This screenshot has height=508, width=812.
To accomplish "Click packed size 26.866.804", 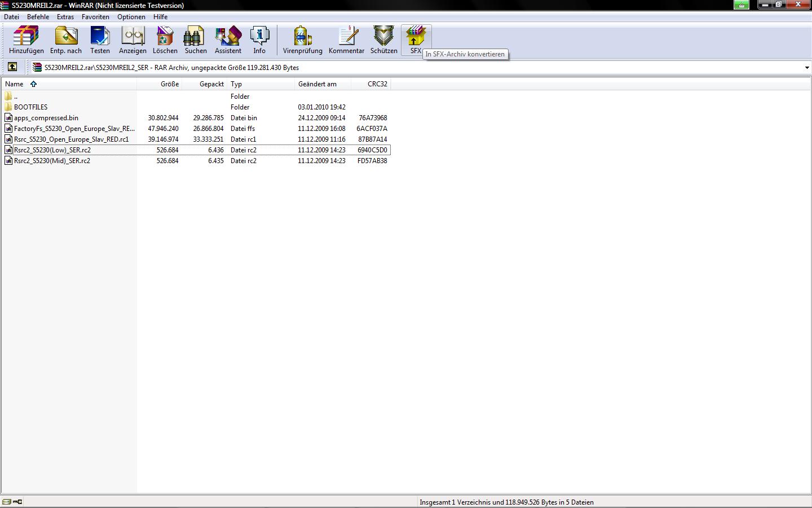I will click(x=208, y=129).
